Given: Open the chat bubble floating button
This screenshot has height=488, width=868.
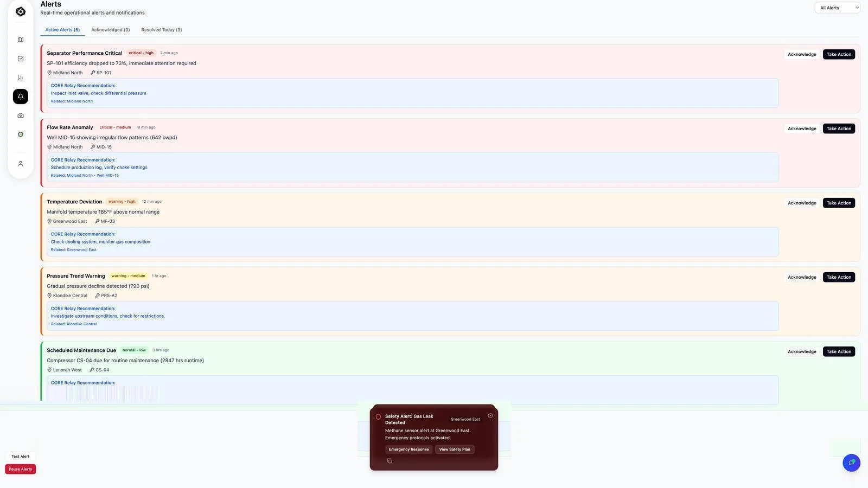Looking at the screenshot, I should tap(851, 463).
